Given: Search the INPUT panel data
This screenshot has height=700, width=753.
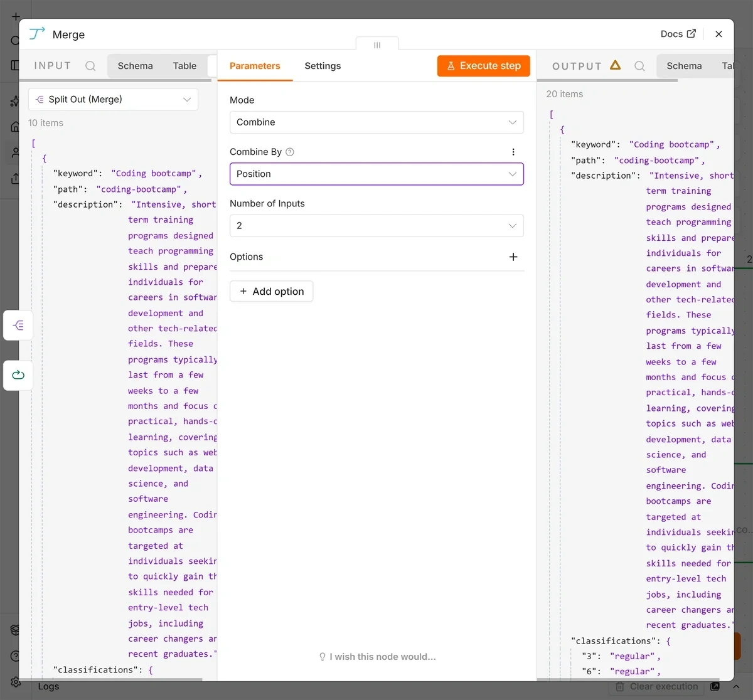Looking at the screenshot, I should coord(90,66).
